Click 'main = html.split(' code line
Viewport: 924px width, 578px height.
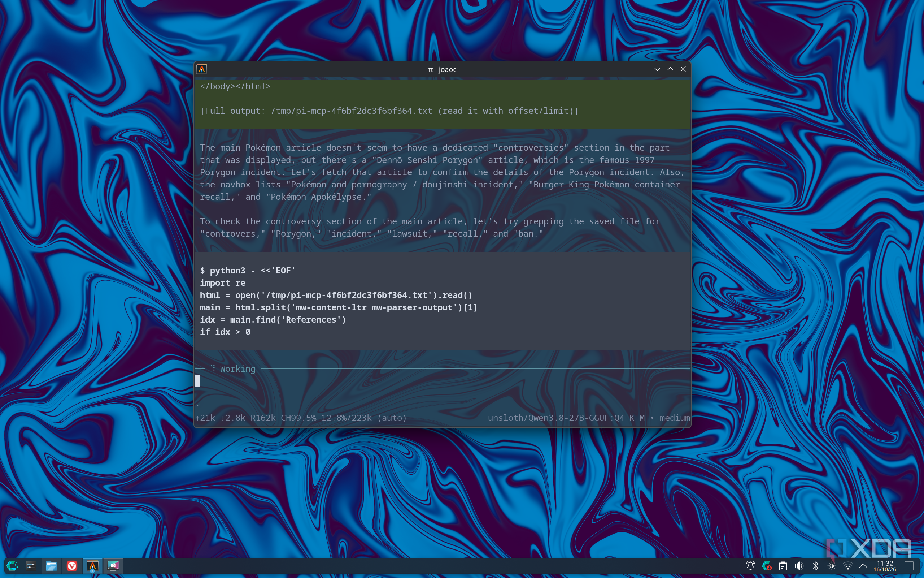(x=339, y=307)
